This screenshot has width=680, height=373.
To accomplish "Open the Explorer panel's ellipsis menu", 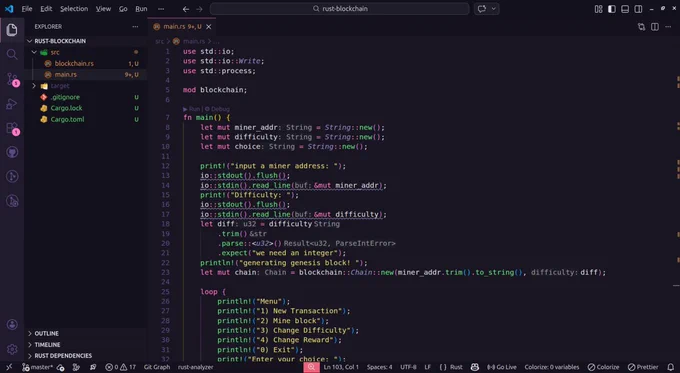I will pyautogui.click(x=135, y=26).
